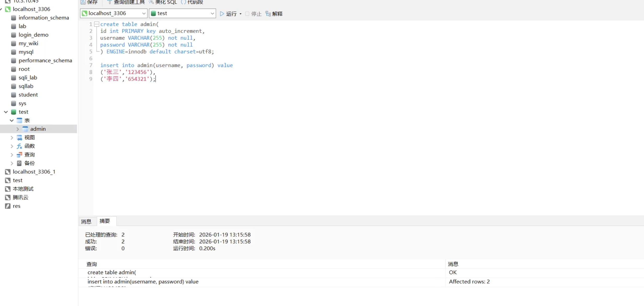644x306 pixels.
Task: Click the Functions fx icon in tree
Action: (x=19, y=146)
